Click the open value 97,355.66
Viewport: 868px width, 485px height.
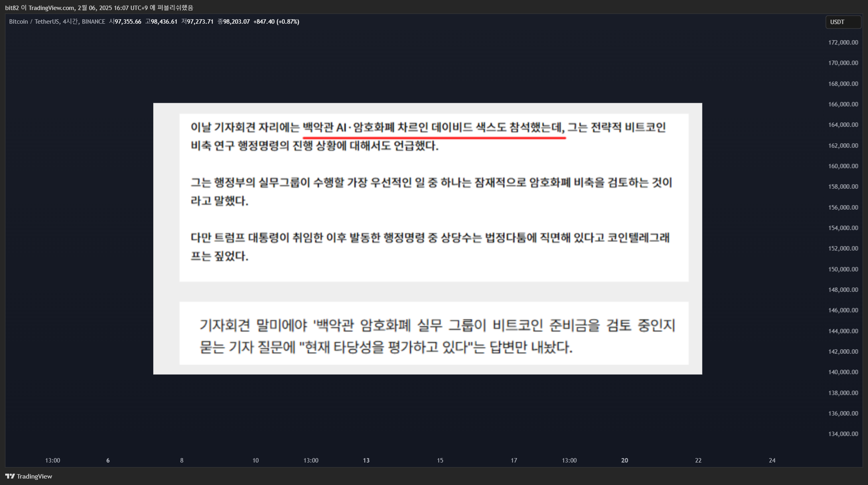coord(128,22)
